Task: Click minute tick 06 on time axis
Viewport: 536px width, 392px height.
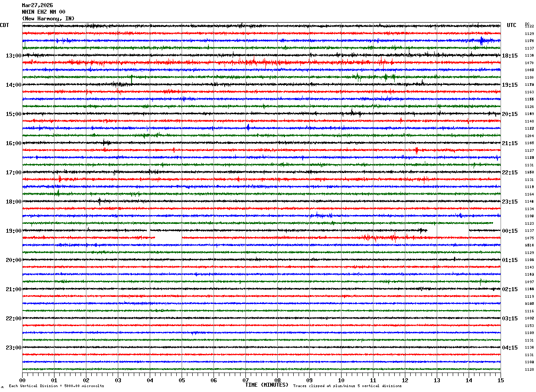Action: click(x=214, y=380)
